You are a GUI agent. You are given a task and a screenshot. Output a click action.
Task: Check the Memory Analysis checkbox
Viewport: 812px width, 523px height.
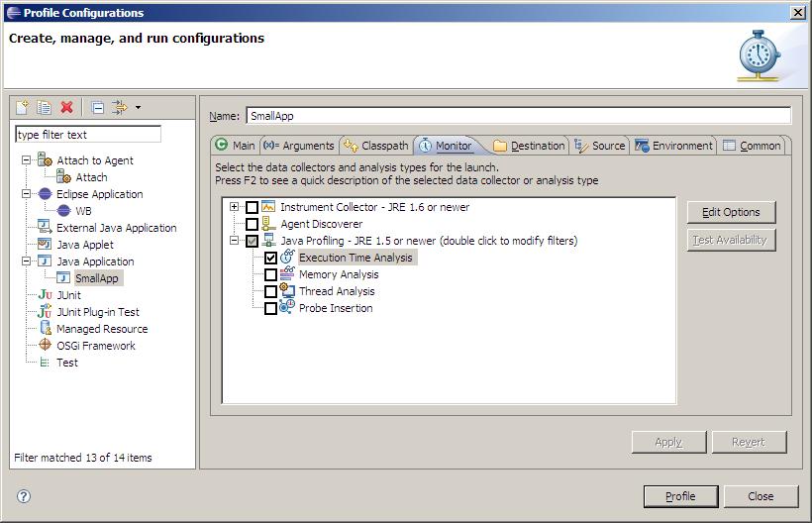tap(270, 274)
